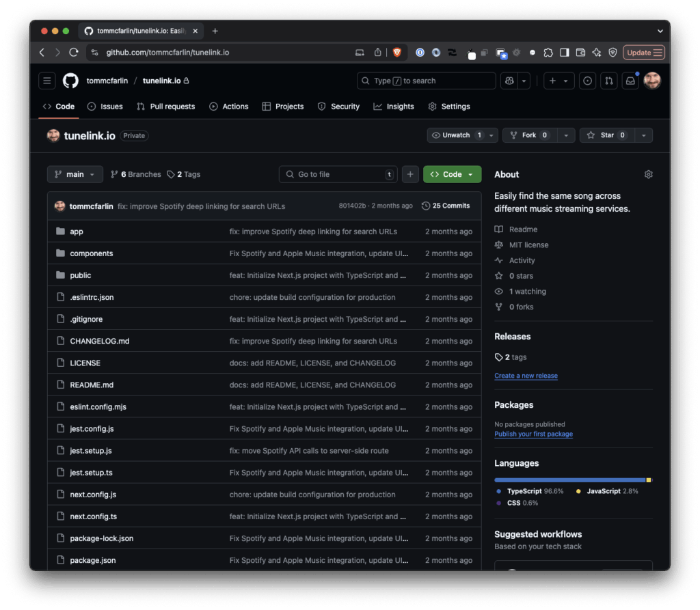Open the GitHub hamburger navigation menu
Screen dimensions: 700x610
(x=47, y=81)
